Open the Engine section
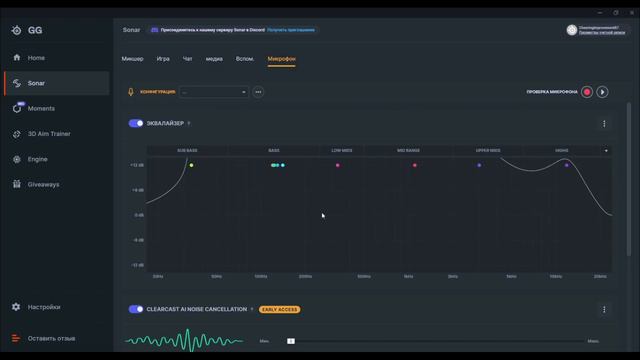 click(x=38, y=159)
